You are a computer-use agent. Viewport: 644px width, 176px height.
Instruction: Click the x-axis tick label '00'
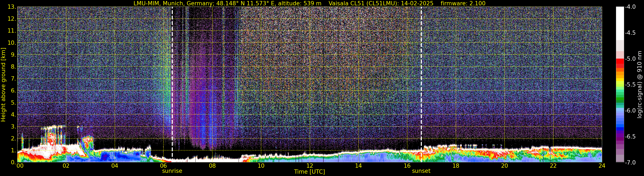20,166
